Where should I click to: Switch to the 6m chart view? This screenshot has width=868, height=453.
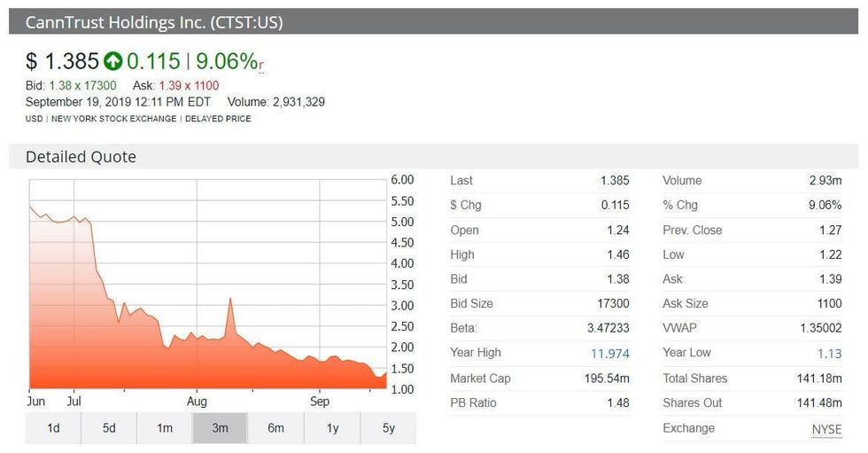[x=275, y=428]
